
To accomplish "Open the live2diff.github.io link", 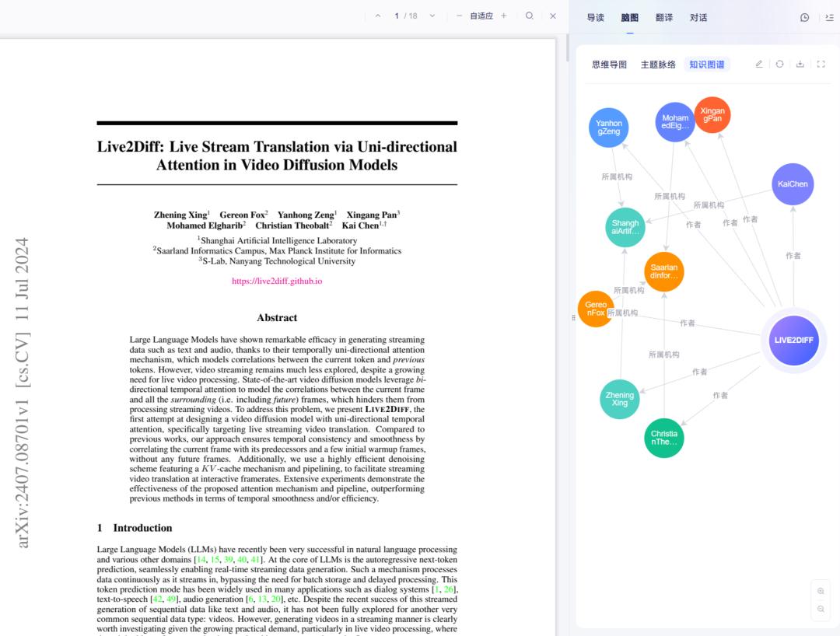I will 277,281.
